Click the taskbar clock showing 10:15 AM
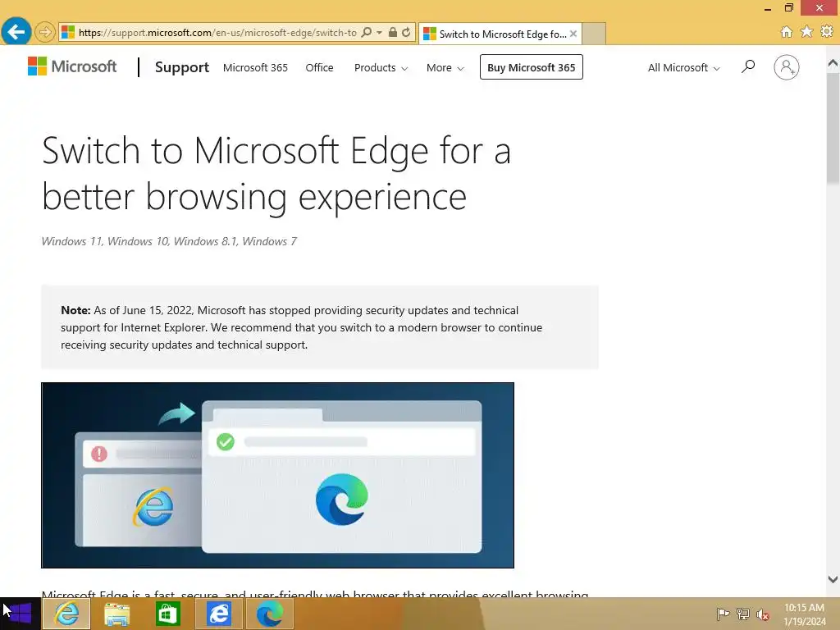This screenshot has height=630, width=840. click(805, 614)
